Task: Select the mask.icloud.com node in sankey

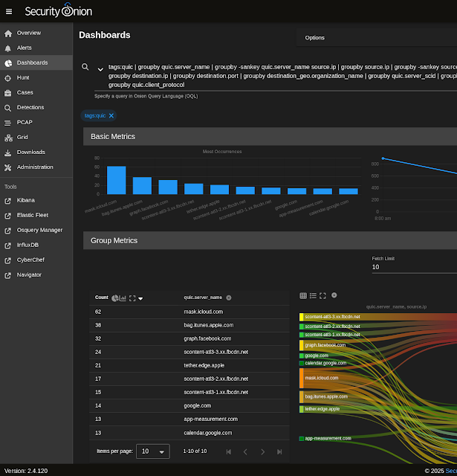Action: (321, 378)
